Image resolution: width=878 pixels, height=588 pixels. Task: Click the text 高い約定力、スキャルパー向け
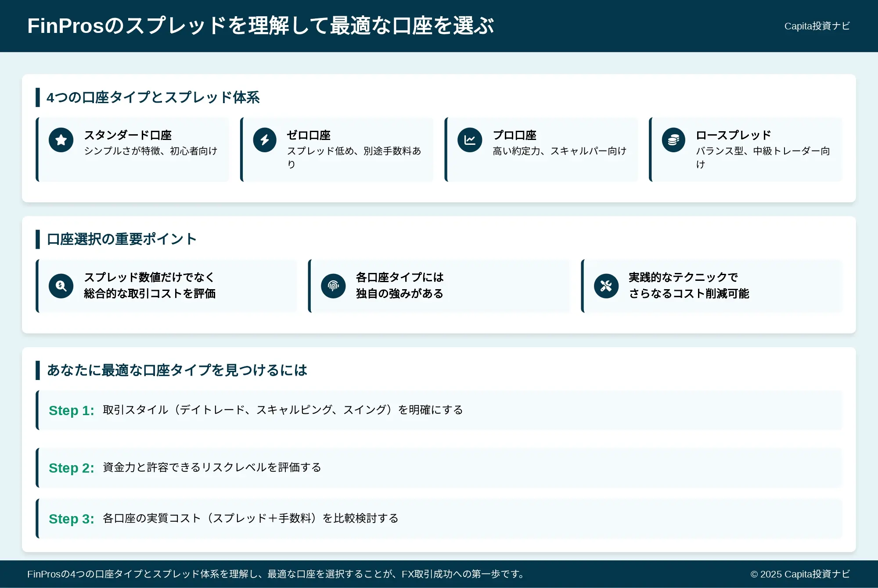559,151
